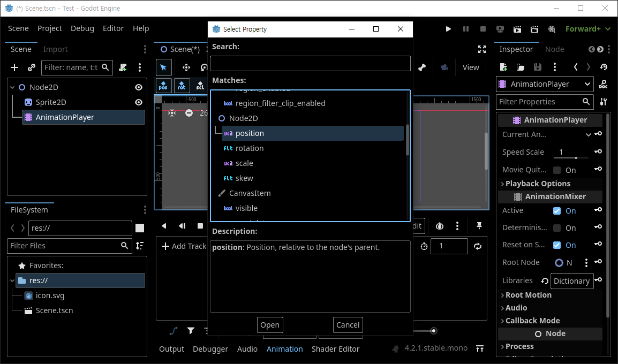
Task: Open the Editor menu
Action: coord(113,28)
